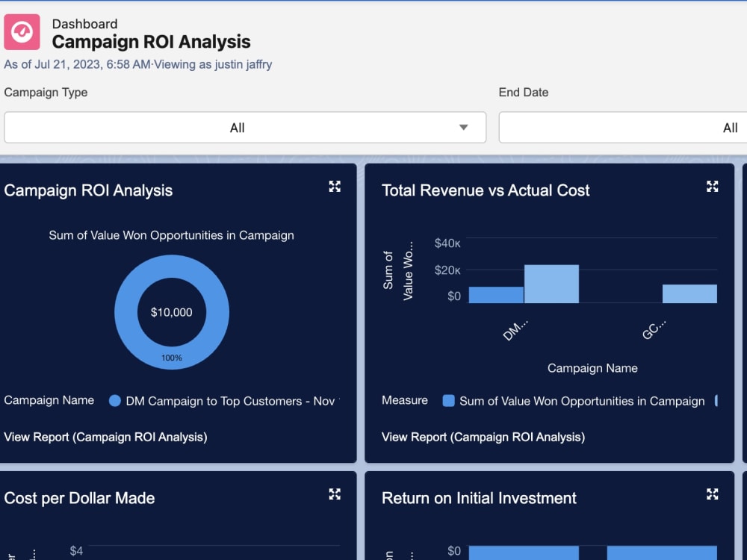Click the light blue GC bar

click(689, 293)
